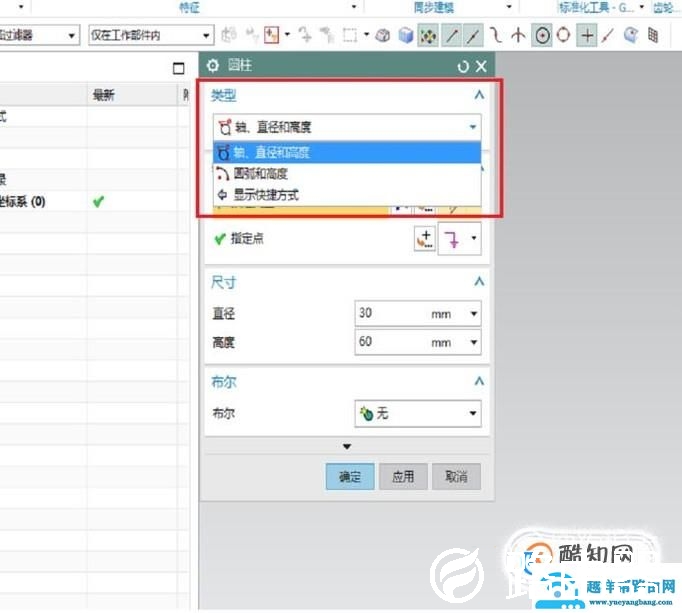682x613 pixels.
Task: Collapse the 尺寸 section
Action: tap(479, 281)
